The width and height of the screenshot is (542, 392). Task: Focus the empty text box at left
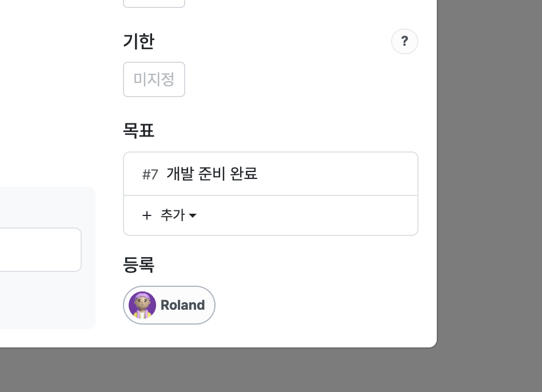[x=41, y=250]
